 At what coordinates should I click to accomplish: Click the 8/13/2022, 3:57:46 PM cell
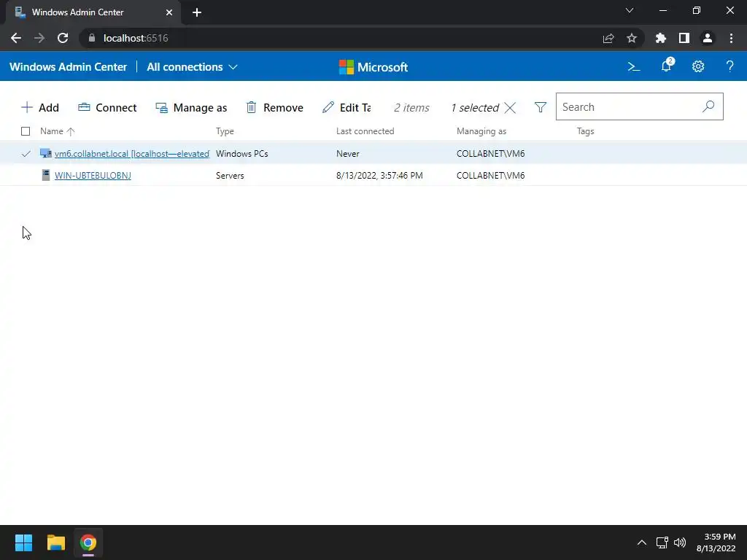click(x=379, y=175)
